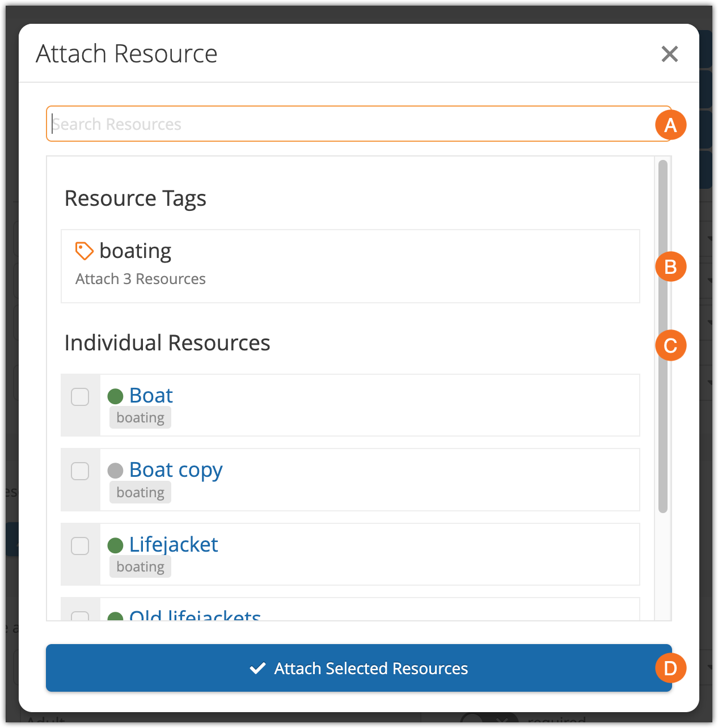Click the orange A annotation marker
The width and height of the screenshot is (718, 728).
(670, 125)
